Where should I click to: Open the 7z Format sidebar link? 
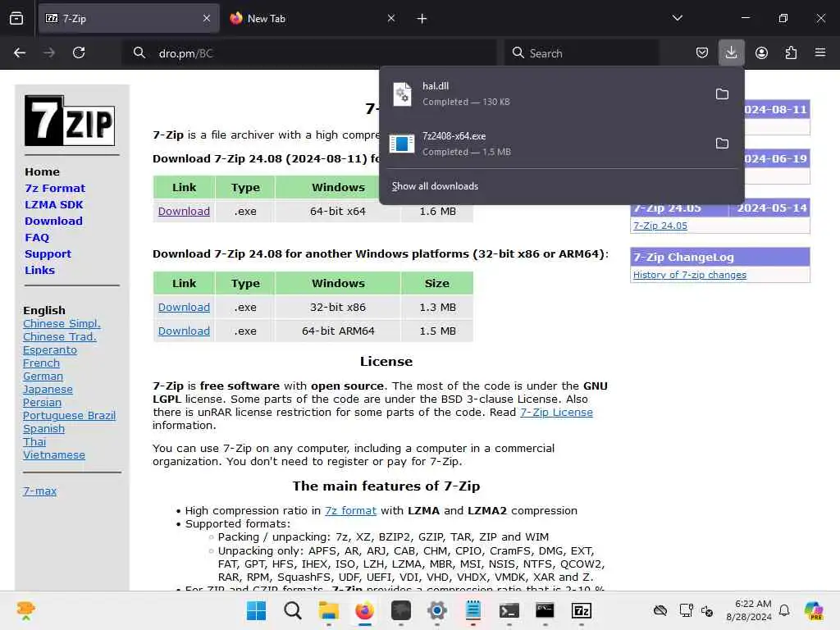55,188
